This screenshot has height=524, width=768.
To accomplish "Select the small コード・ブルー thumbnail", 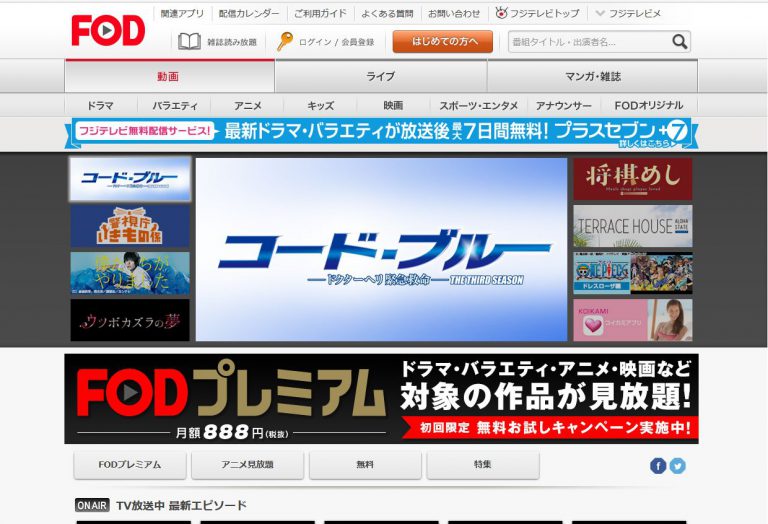I will (130, 179).
